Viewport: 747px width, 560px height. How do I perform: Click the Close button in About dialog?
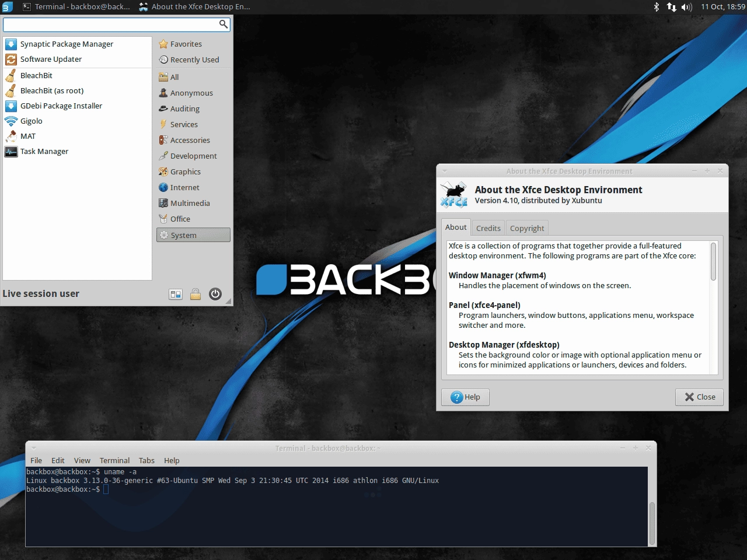pyautogui.click(x=699, y=397)
